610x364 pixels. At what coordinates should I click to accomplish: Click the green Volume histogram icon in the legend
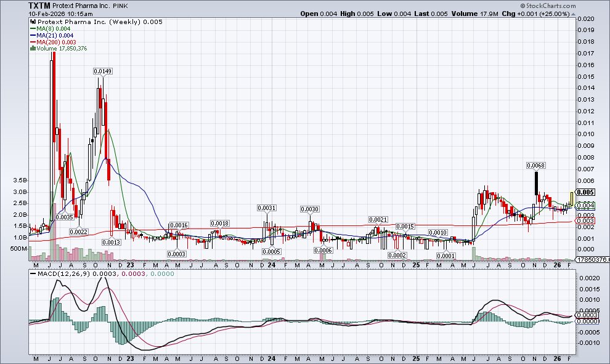click(x=33, y=47)
